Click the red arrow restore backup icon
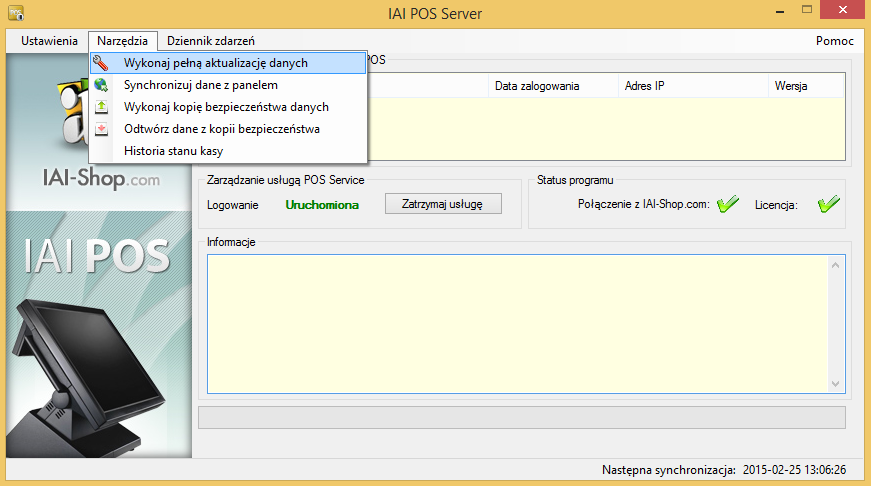The width and height of the screenshot is (871, 486). (101, 129)
